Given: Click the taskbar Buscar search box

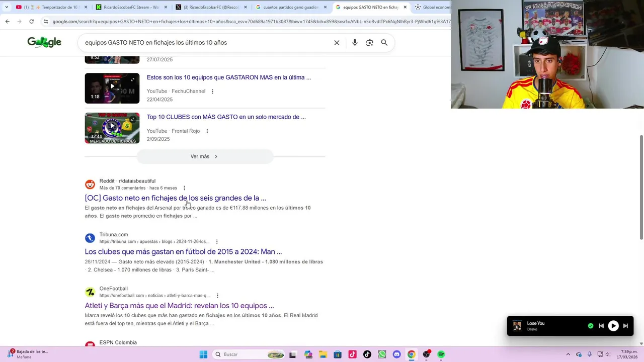Looking at the screenshot, I should [249, 354].
